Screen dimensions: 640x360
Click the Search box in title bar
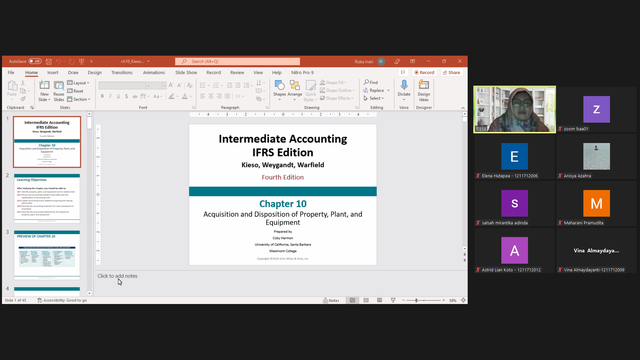[238, 61]
